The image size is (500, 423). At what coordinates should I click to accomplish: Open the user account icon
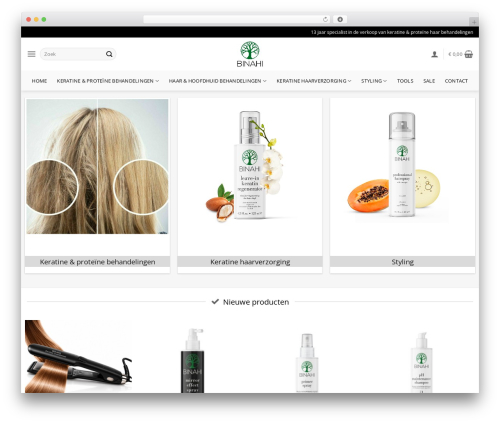[434, 54]
